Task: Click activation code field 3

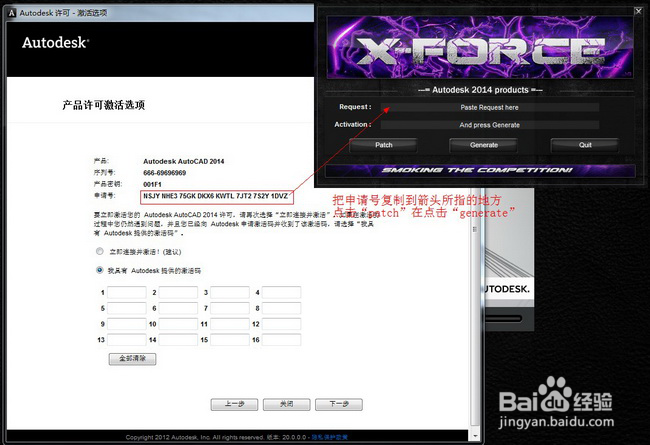Action: coord(230,292)
